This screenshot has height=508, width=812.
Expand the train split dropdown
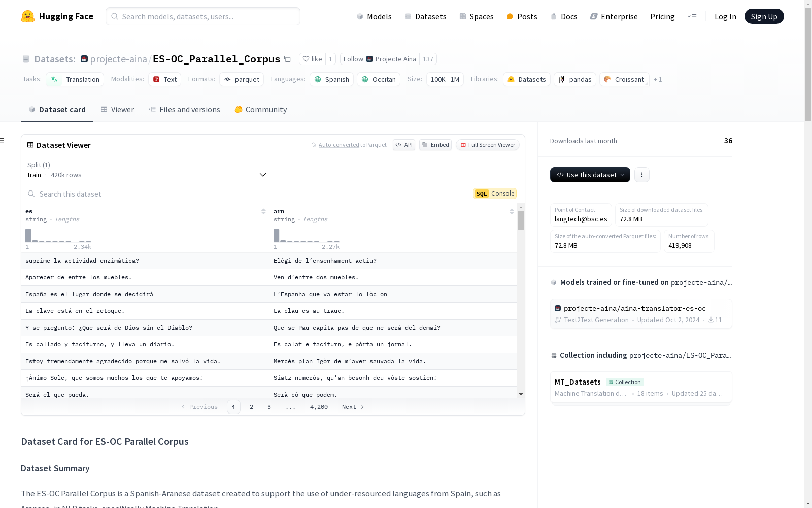pos(147,170)
